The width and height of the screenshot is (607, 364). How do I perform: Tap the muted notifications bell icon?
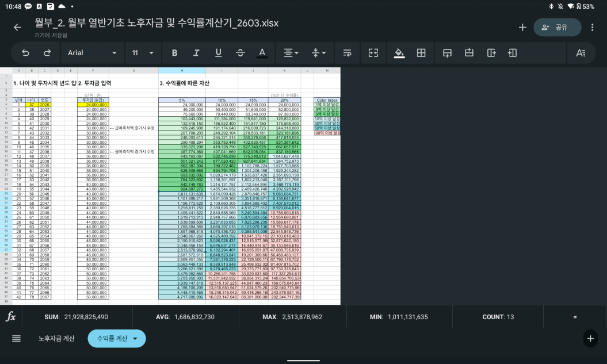[x=560, y=6]
